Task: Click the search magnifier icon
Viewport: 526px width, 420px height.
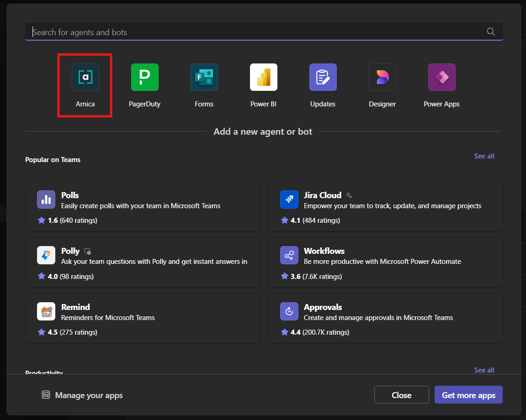Action: [x=491, y=31]
